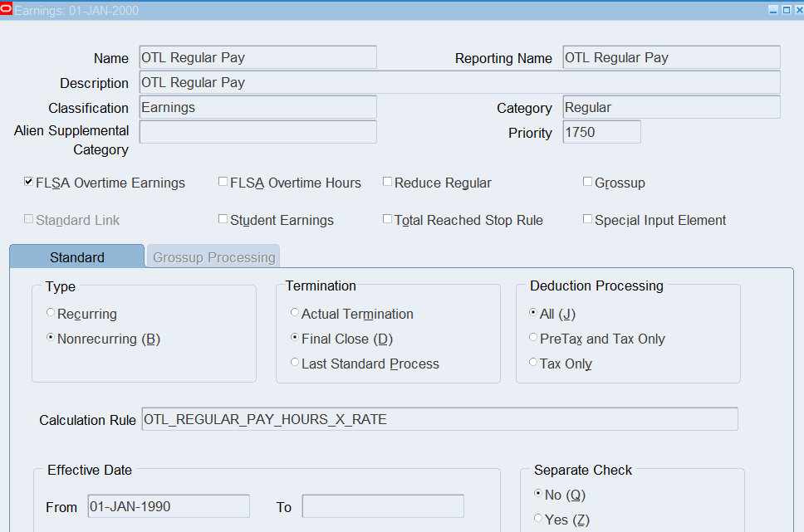The width and height of the screenshot is (804, 532).
Task: Click the Oracle icon in title bar
Action: coord(7,10)
